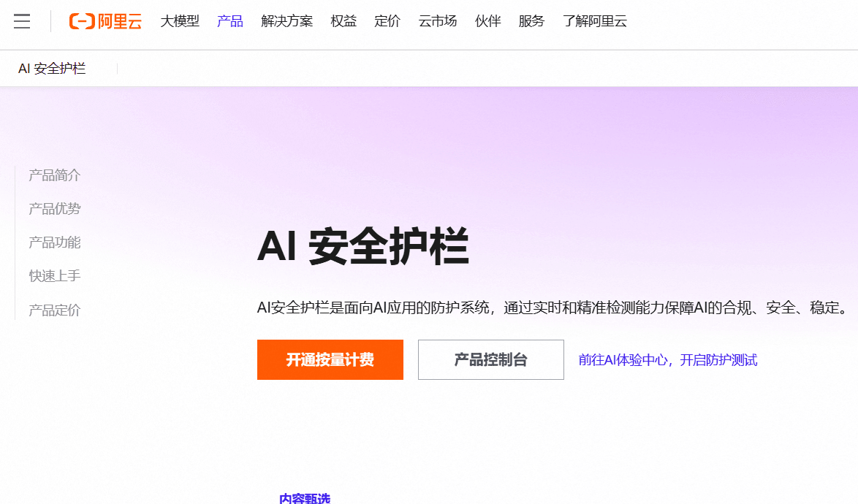Jump to 产品功能 section
Screen dimensions: 858x504
point(55,243)
